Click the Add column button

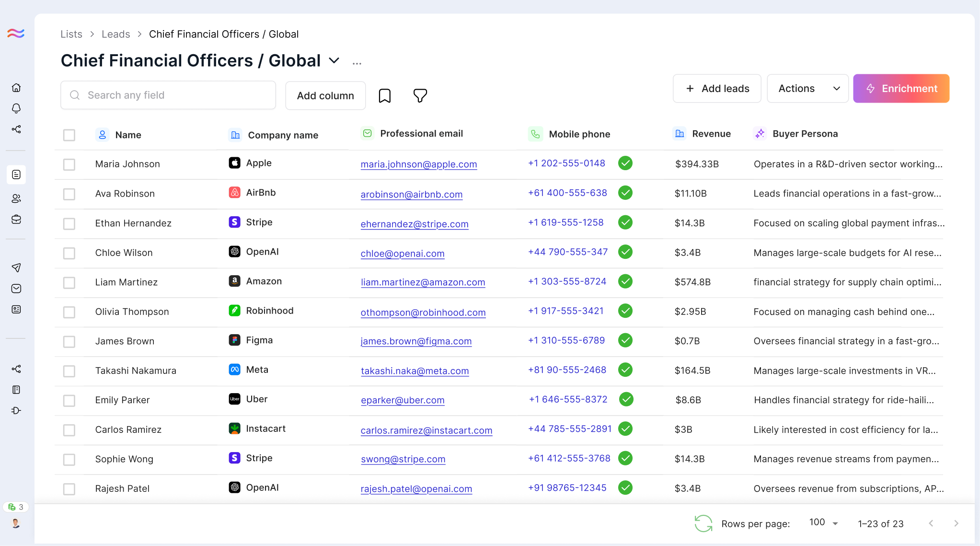tap(325, 96)
